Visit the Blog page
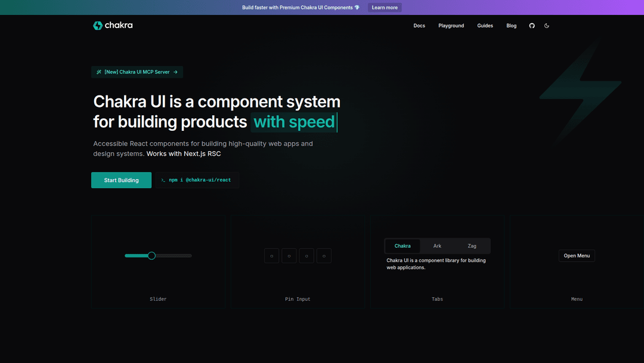The width and height of the screenshot is (644, 363). tap(512, 26)
